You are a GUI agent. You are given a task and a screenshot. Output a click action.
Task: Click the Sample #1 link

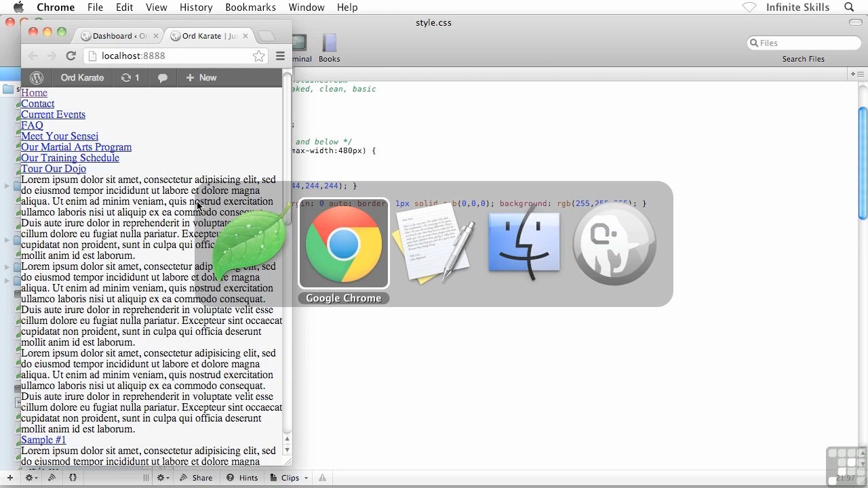(43, 440)
